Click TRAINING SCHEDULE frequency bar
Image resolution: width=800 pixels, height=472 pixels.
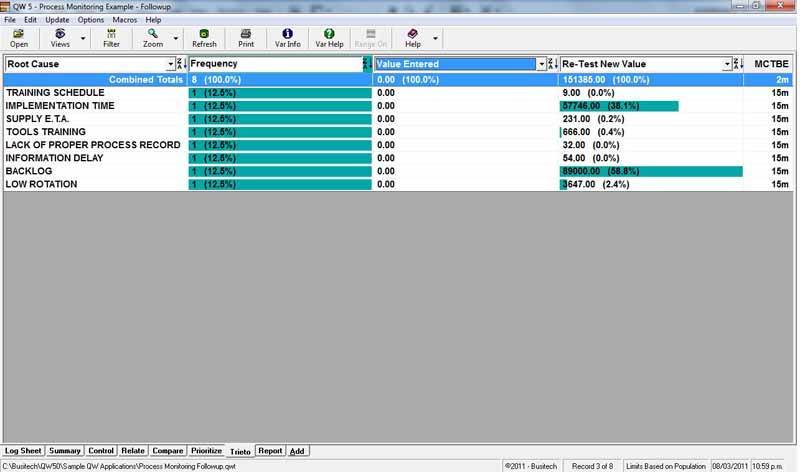coord(280,93)
